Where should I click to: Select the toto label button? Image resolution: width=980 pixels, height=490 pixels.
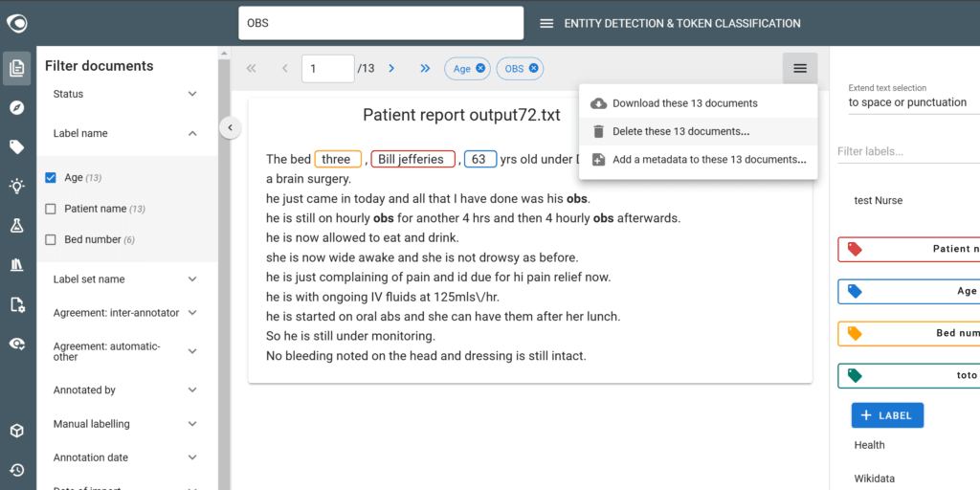pyautogui.click(x=909, y=375)
